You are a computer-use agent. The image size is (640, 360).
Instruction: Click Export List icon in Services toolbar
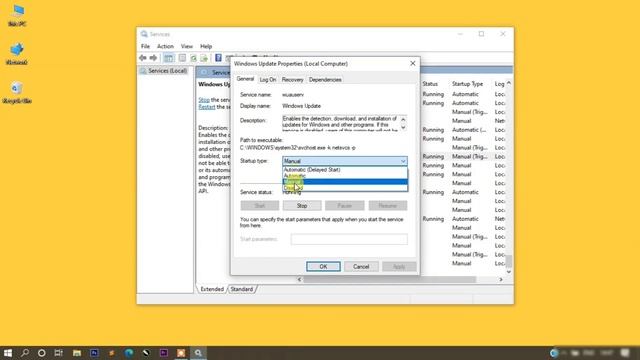pyautogui.click(x=204, y=58)
